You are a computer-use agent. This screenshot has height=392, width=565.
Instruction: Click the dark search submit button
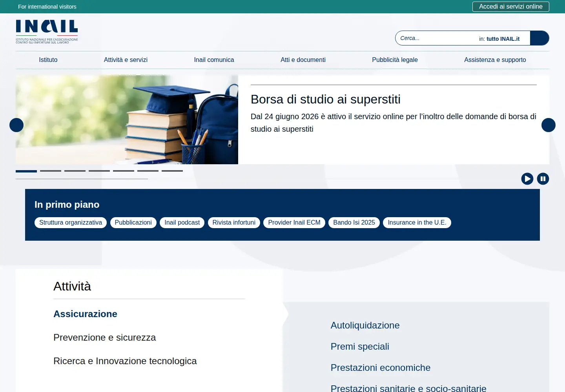click(x=539, y=38)
